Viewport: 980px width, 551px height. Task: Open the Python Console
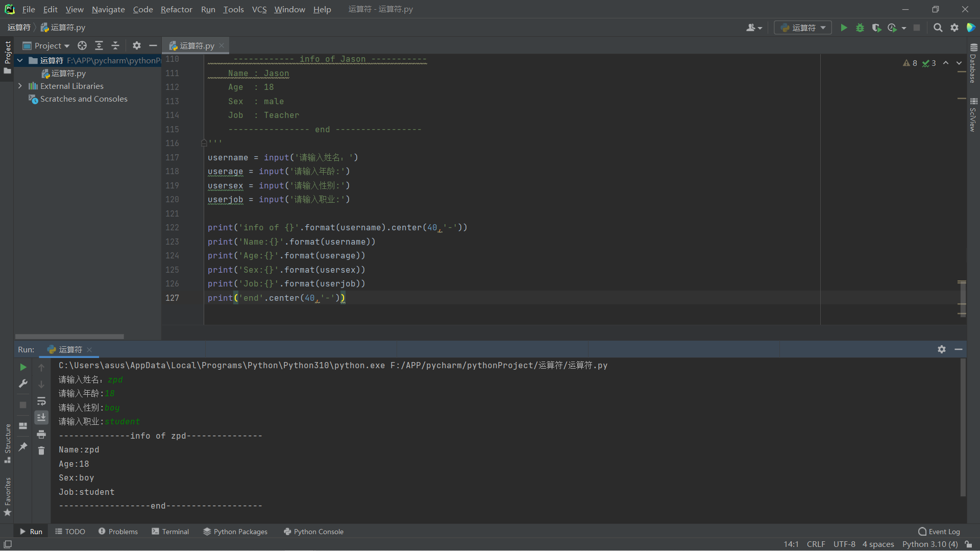[313, 532]
